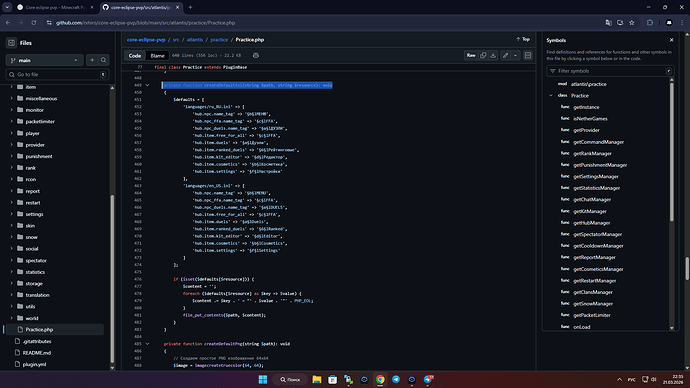Switch to Core eclipse pvp Minecraft tab
Image resolution: width=690 pixels, height=388 pixels.
pyautogui.click(x=55, y=7)
